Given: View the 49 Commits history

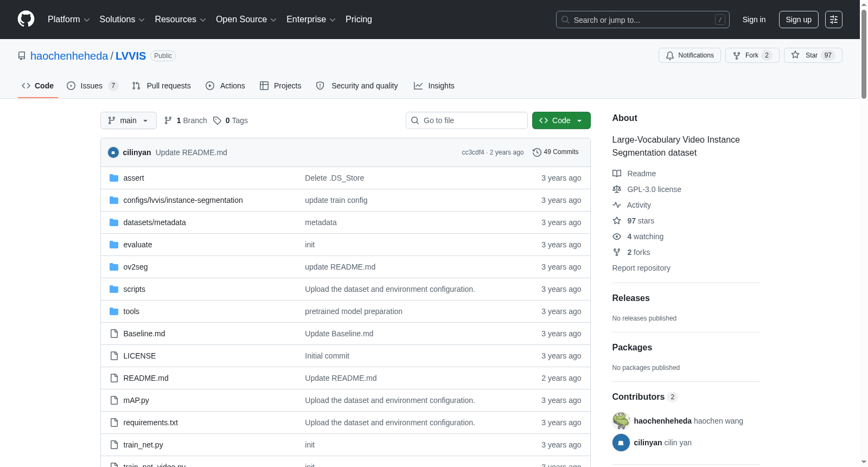Looking at the screenshot, I should [x=556, y=152].
